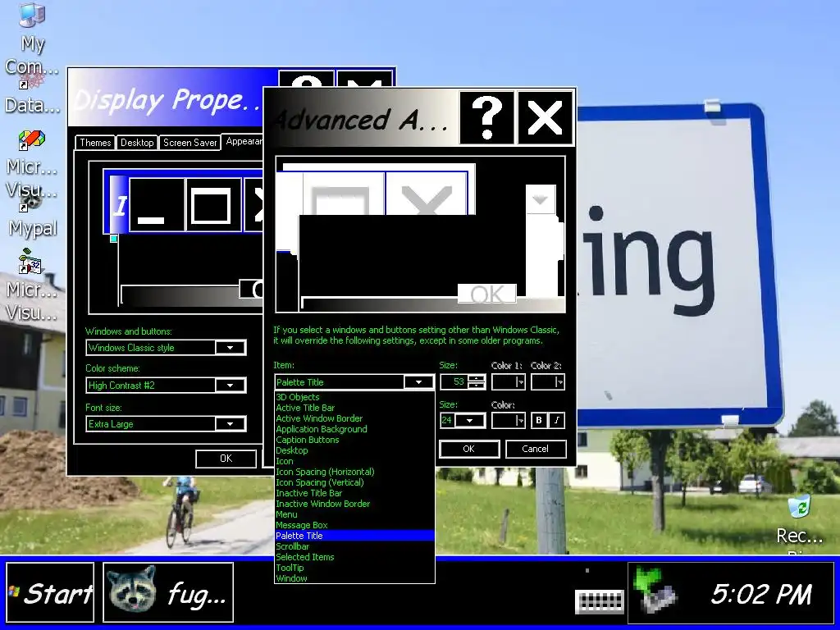Select Icon from the item list

(x=354, y=461)
